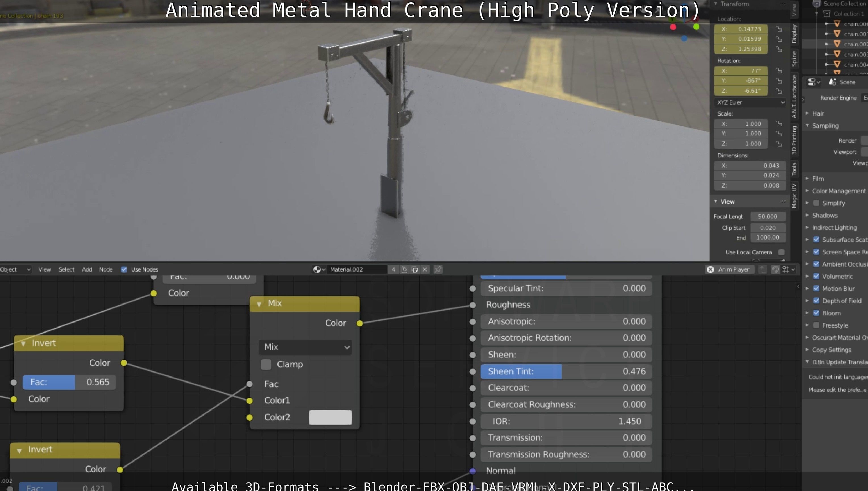The image size is (868, 491).
Task: Disable the Ambient Occlusion checkbox
Action: pos(816,264)
